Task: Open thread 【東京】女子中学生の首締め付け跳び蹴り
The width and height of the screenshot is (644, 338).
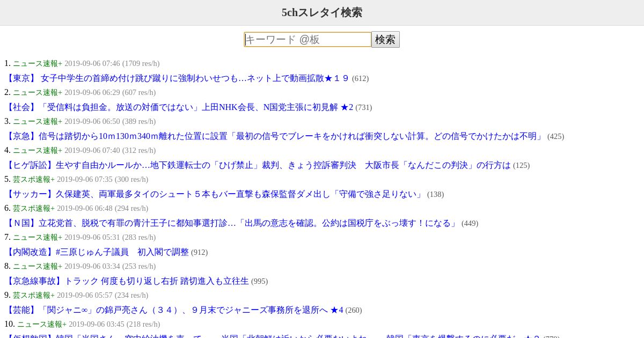Action: coord(177,78)
